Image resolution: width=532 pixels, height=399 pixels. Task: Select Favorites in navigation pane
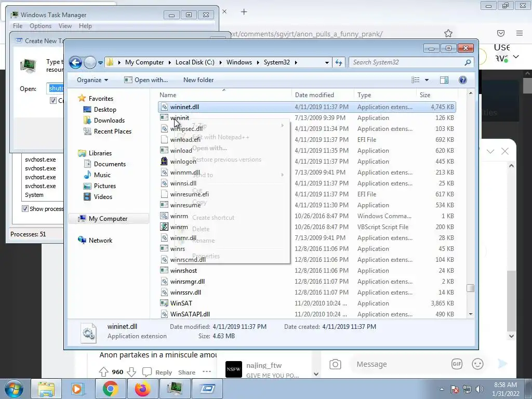tap(101, 99)
